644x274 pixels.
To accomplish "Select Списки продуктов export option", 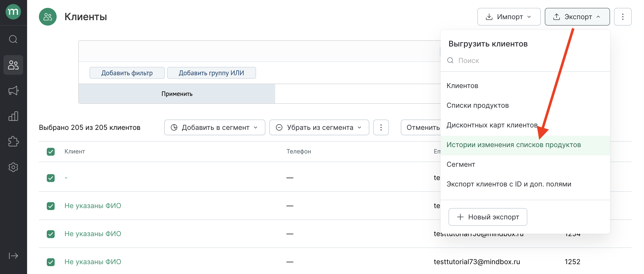I will pos(525,106).
